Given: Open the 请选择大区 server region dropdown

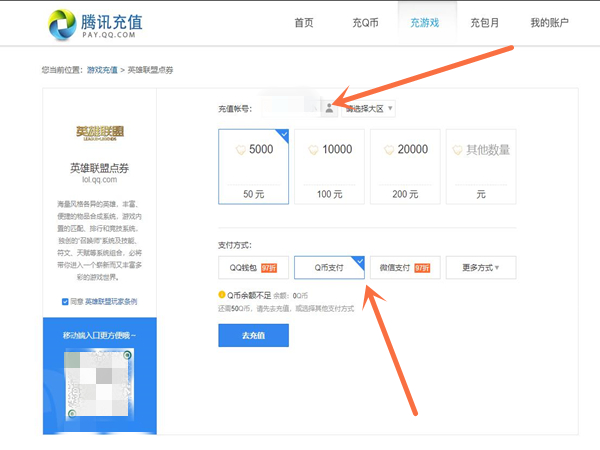Looking at the screenshot, I should point(368,108).
